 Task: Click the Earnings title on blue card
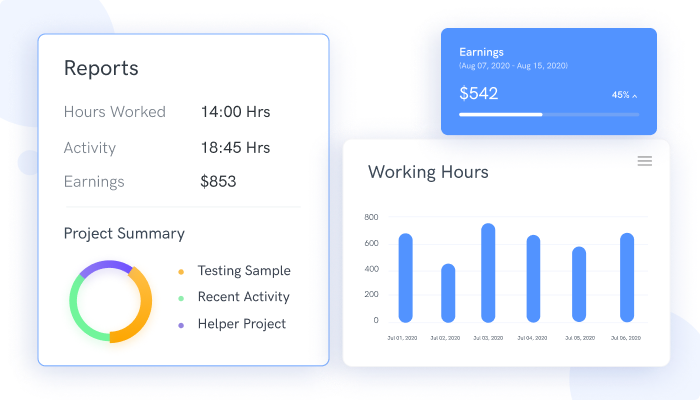[481, 52]
